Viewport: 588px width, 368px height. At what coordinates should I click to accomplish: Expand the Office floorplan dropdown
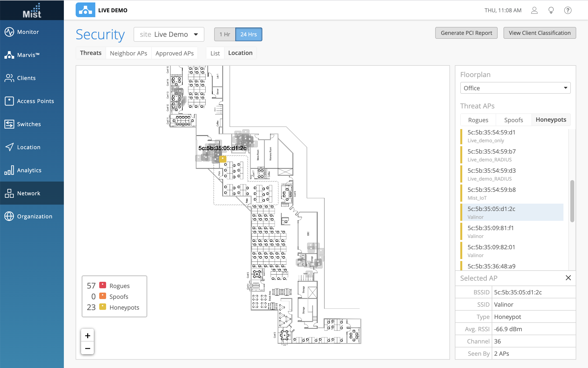pyautogui.click(x=515, y=88)
